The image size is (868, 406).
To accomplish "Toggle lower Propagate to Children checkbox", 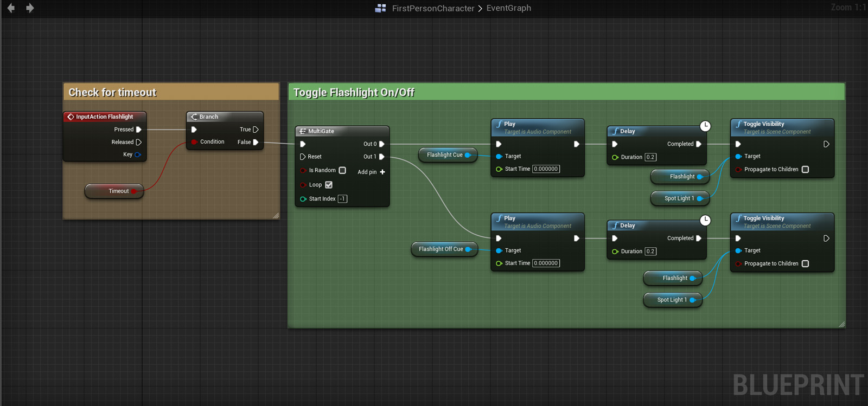I will (805, 264).
